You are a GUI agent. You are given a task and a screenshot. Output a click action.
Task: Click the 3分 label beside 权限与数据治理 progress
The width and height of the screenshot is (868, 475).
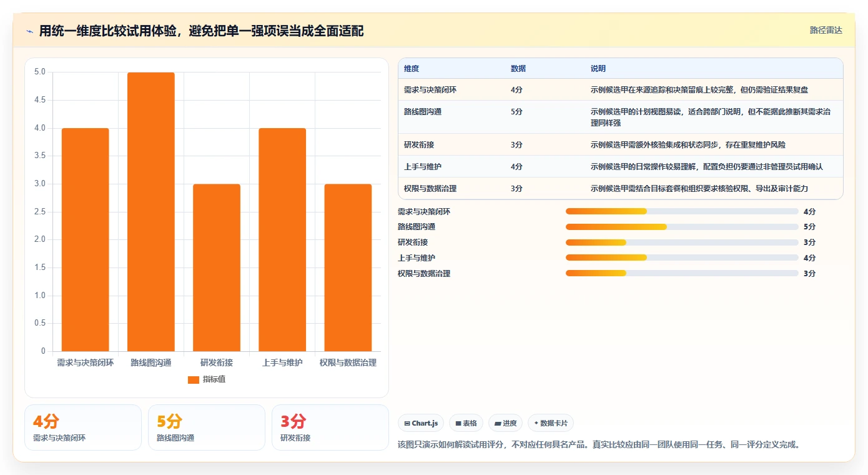[x=810, y=273]
